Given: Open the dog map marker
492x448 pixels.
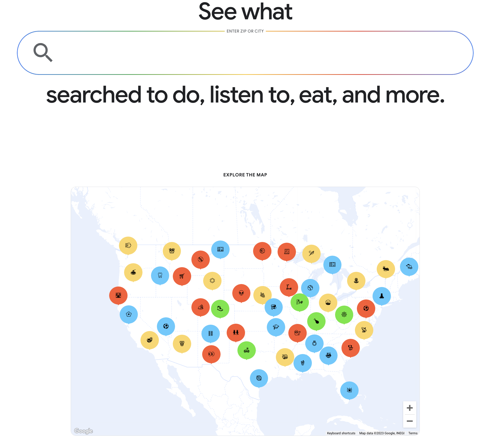Looking at the screenshot, I should (351, 348).
